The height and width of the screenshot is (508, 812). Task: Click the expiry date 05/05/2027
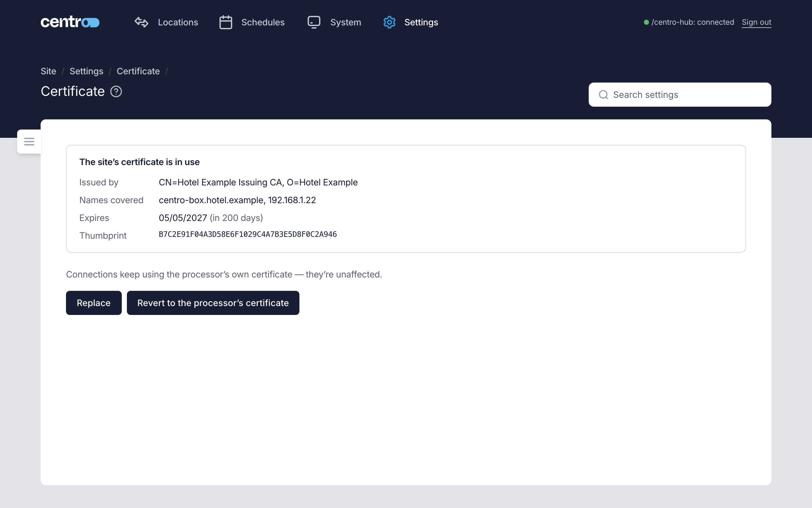point(183,218)
